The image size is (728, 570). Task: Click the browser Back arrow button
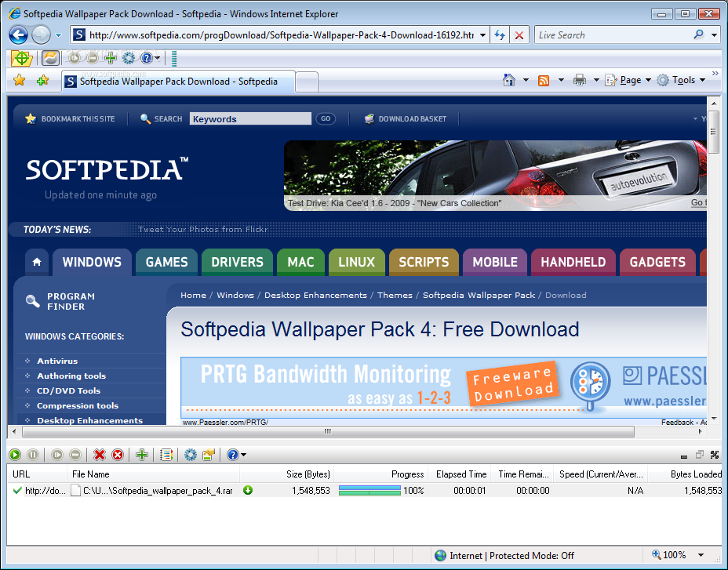(19, 34)
